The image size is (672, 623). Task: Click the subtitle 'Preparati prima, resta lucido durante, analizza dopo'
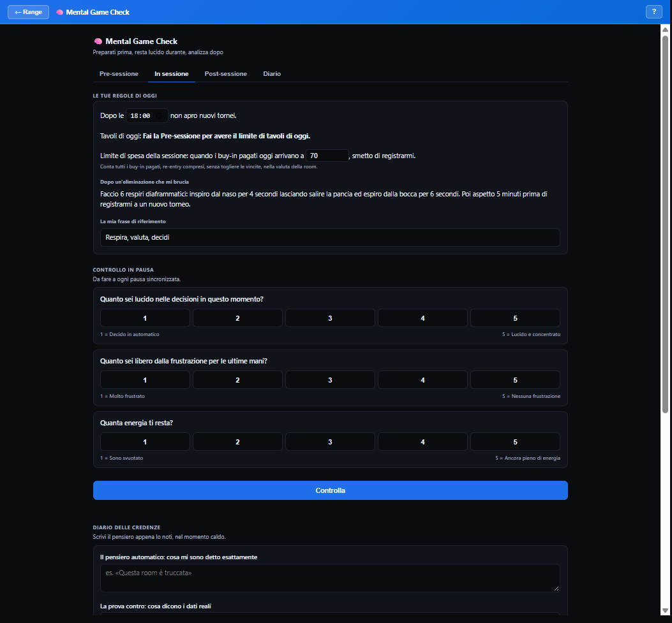point(158,52)
